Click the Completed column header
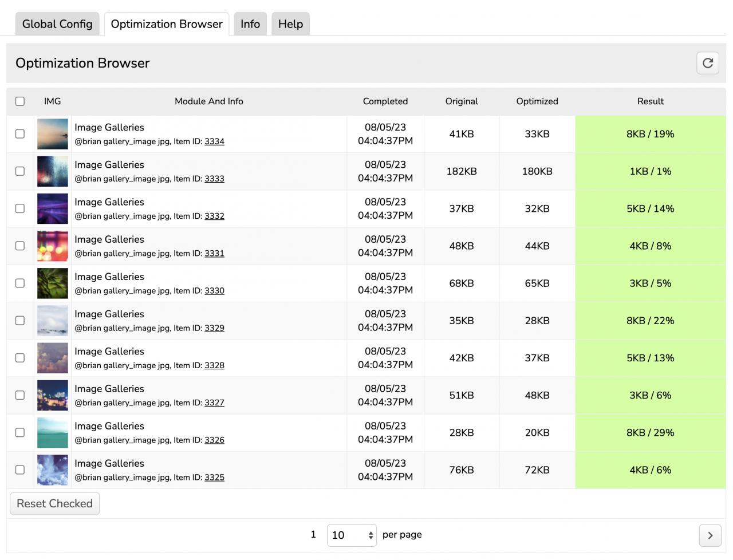 point(385,101)
